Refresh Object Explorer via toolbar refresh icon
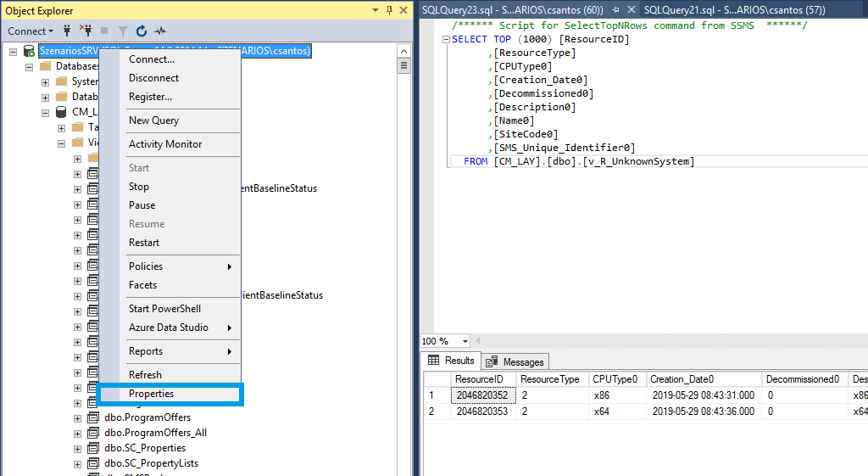Image resolution: width=868 pixels, height=476 pixels. tap(141, 31)
